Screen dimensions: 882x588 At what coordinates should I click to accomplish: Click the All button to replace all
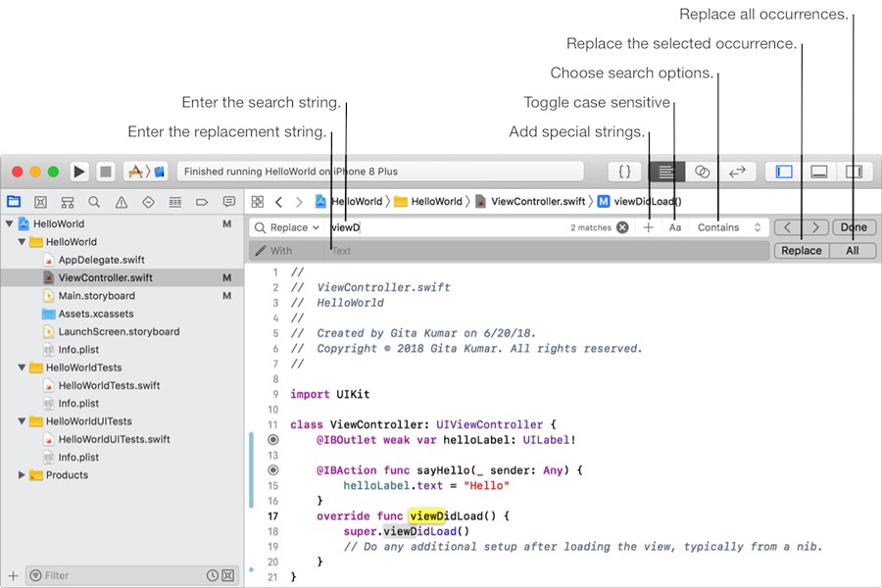click(853, 251)
